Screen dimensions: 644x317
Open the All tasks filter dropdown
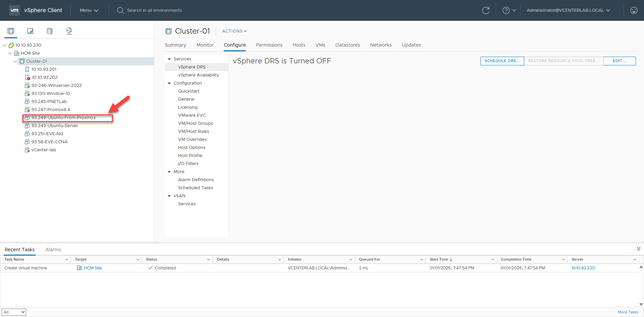[14, 312]
